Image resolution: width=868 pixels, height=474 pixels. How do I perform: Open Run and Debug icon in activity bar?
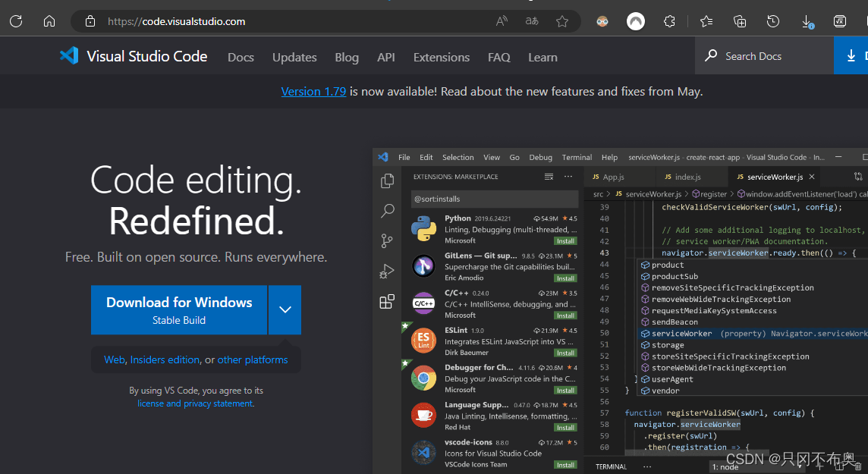point(386,271)
